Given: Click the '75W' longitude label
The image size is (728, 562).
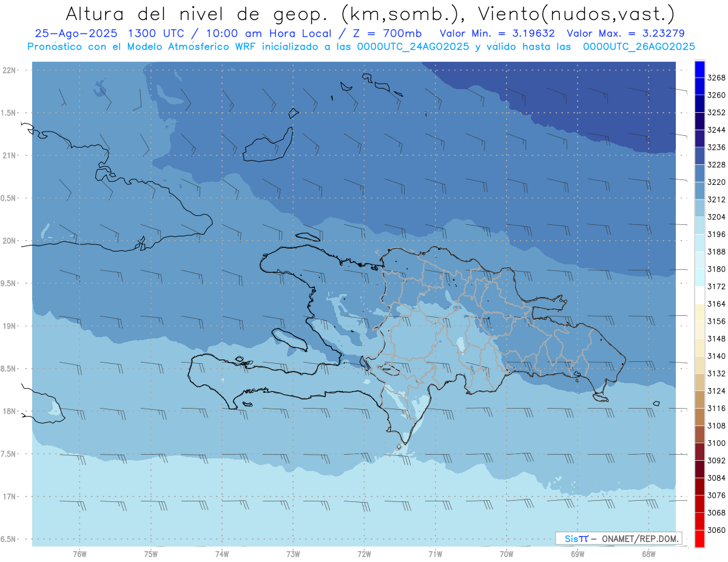Looking at the screenshot, I should click(x=151, y=554).
